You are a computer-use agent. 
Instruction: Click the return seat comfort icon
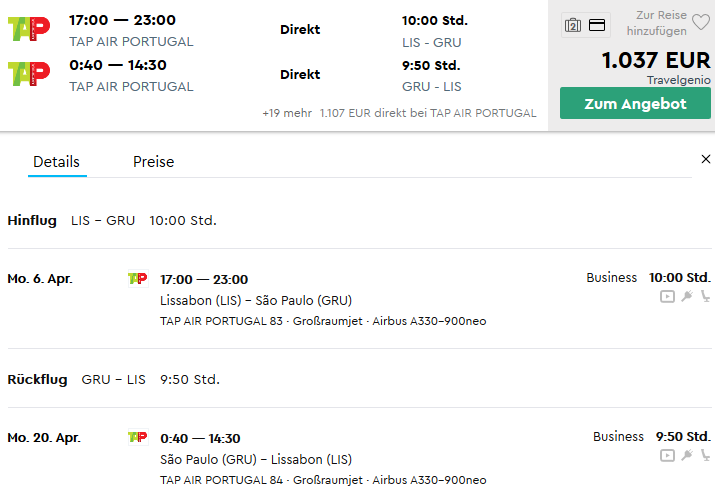pyautogui.click(x=705, y=455)
